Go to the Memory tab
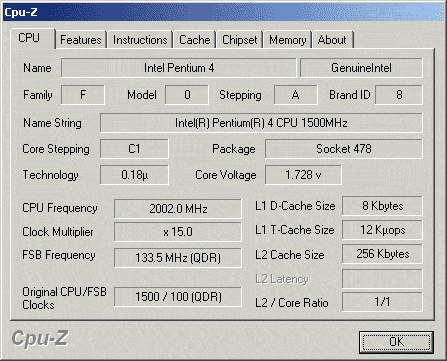Screen dimensions: 447x361 (288, 40)
